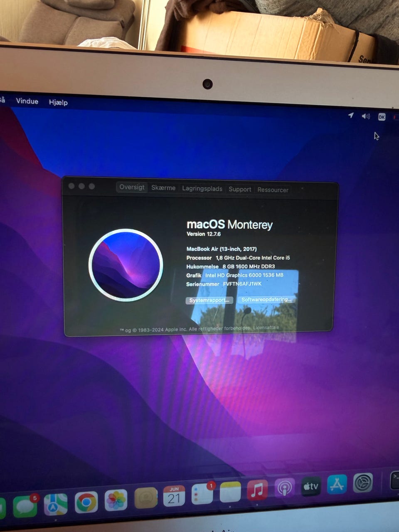Open the Contacts app in the Dock

click(146, 498)
